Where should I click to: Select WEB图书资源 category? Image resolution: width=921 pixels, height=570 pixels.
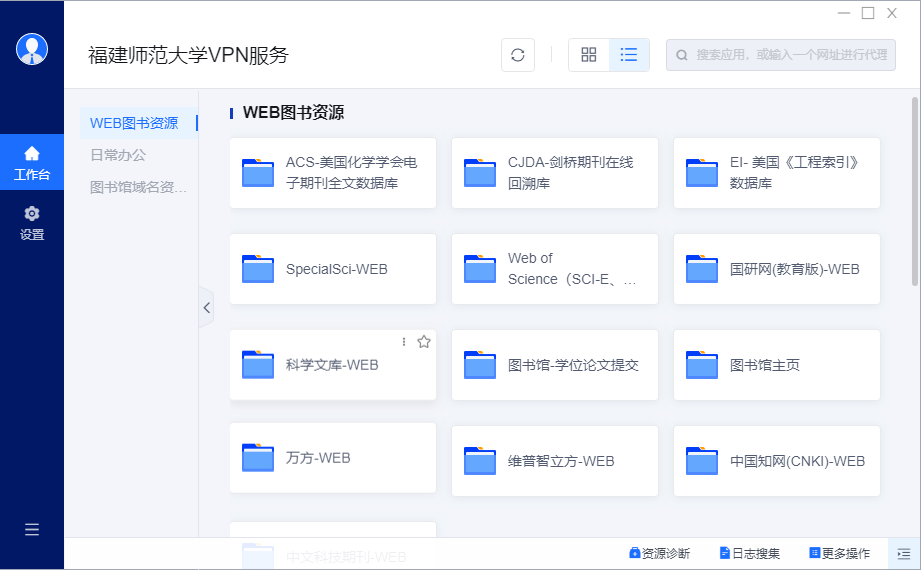click(x=134, y=123)
